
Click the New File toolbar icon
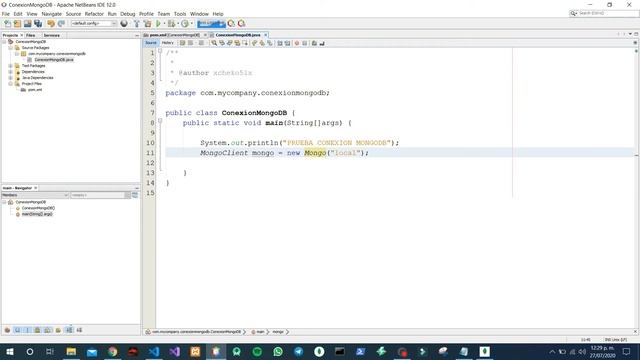7,24
